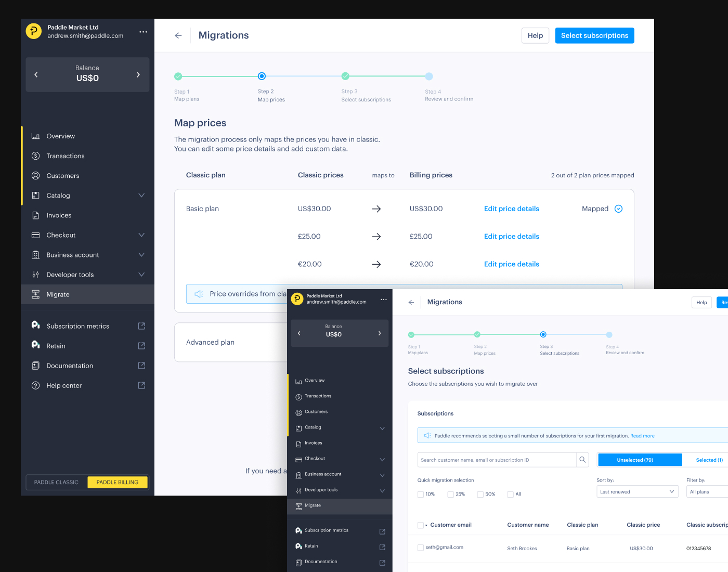This screenshot has width=728, height=572.
Task: Expand the Catalog sidebar section
Action: 141,195
